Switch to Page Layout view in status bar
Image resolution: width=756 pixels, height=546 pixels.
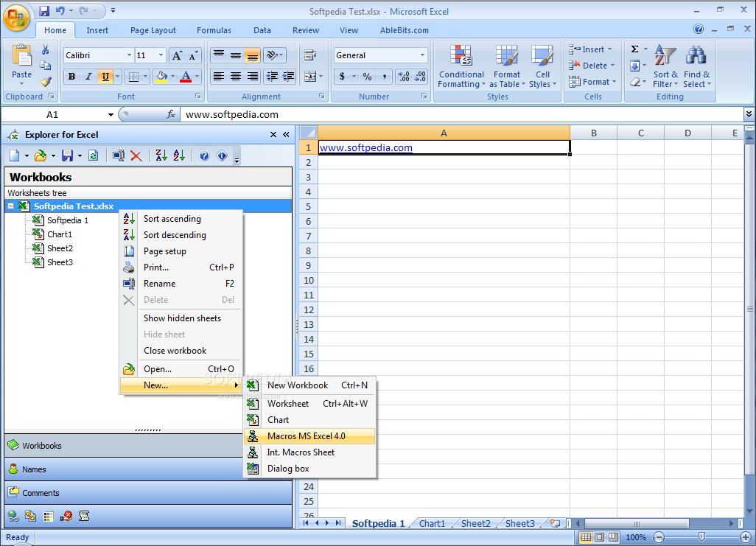coord(599,537)
